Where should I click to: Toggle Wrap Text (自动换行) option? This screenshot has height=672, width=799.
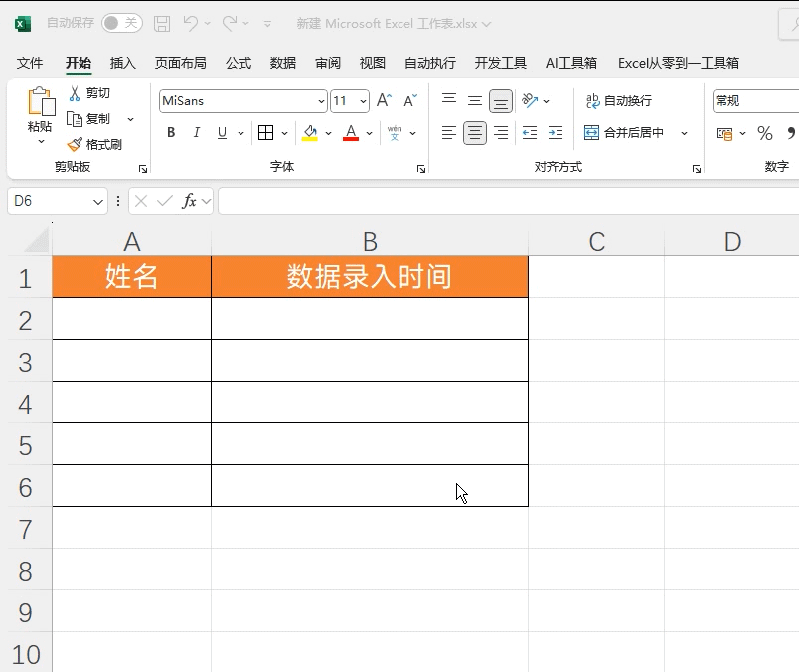coord(619,101)
